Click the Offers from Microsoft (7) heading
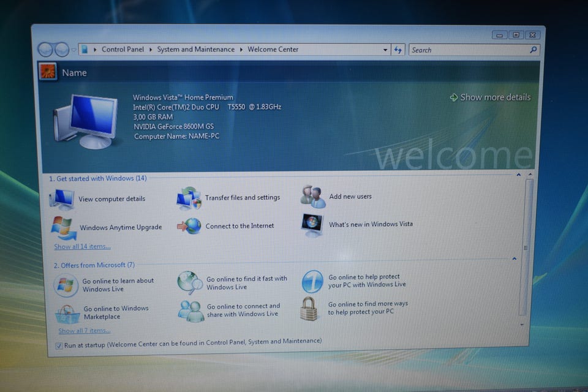The height and width of the screenshot is (392, 588). 94,265
